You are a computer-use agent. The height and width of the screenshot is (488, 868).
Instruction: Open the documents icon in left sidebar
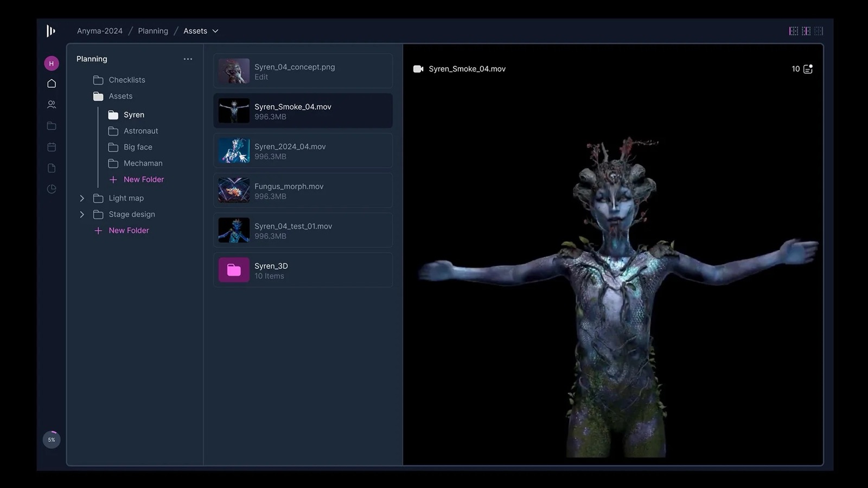[52, 168]
